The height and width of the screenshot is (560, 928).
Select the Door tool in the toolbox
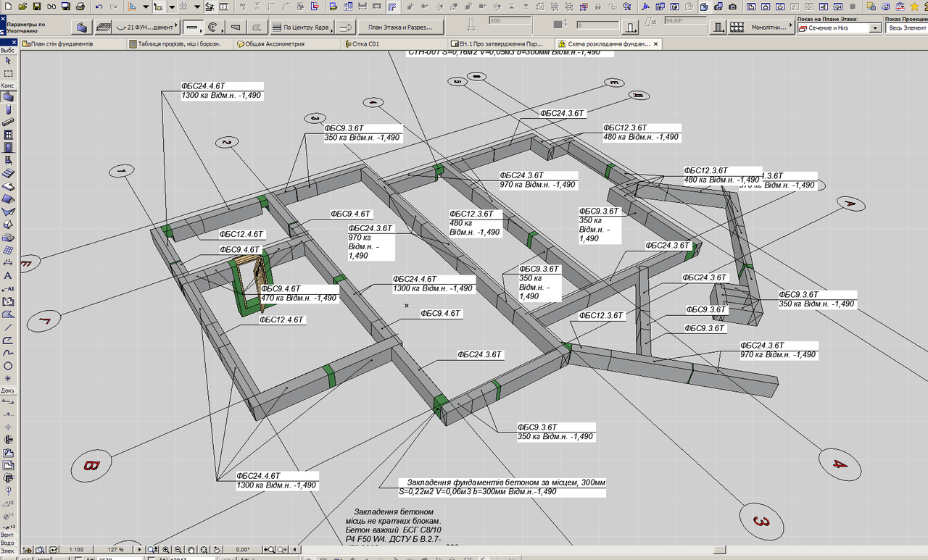pos(8,148)
